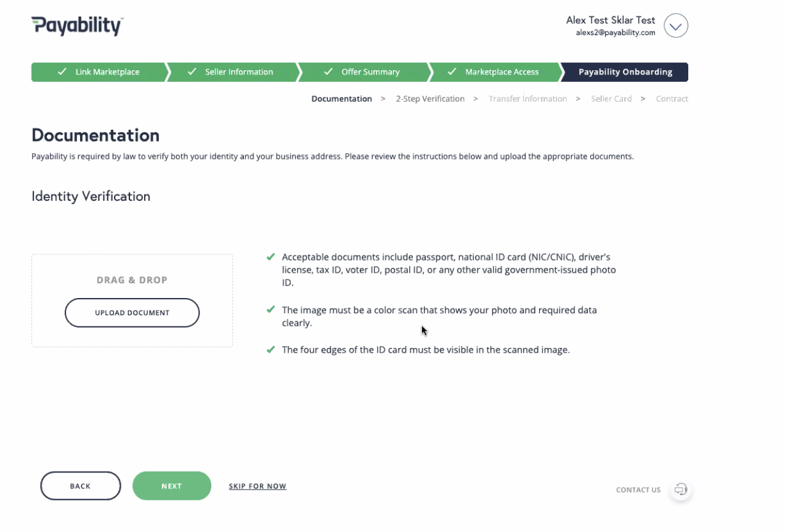Viewport: 785px width, 532px height.
Task: Click the Drag & Drop upload area
Action: 132,280
